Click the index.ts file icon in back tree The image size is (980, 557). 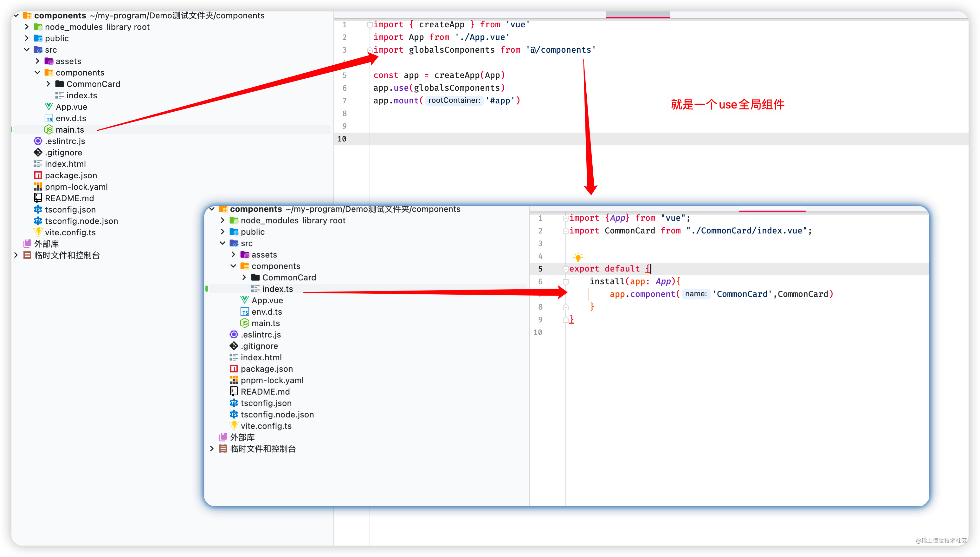(59, 95)
